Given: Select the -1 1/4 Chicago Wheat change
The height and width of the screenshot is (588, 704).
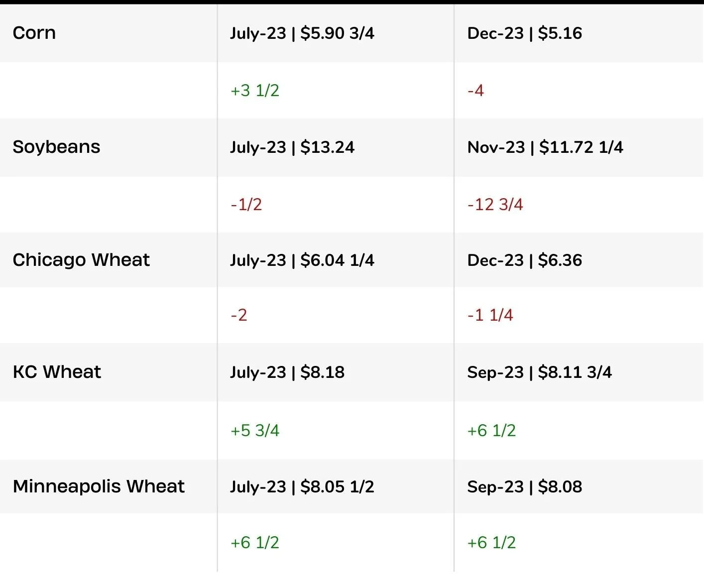Looking at the screenshot, I should tap(490, 315).
